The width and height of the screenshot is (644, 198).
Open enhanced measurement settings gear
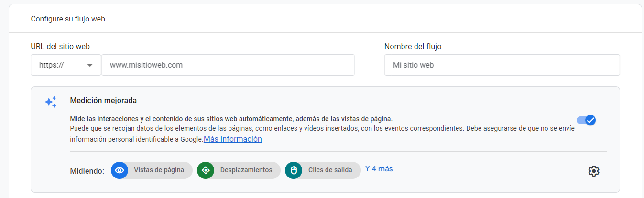click(594, 171)
